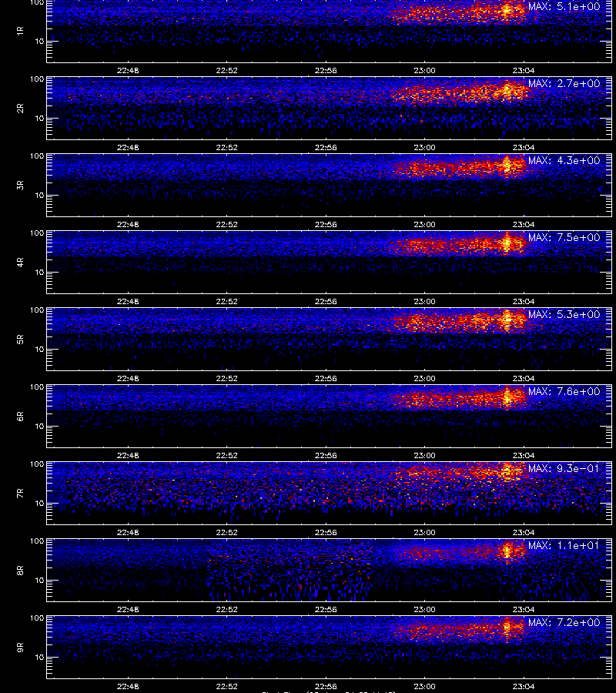This screenshot has height=693, width=616.
Task: Click the 5R panel axis label
Action: (20, 339)
